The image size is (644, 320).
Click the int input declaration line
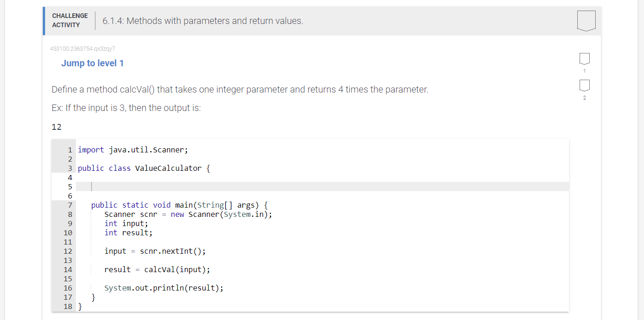tap(126, 223)
